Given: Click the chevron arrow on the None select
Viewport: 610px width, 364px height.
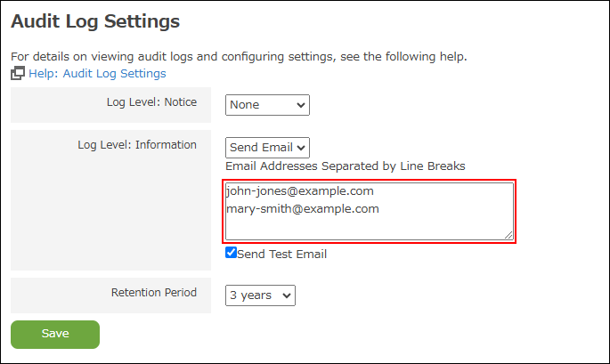Looking at the screenshot, I should (x=301, y=105).
